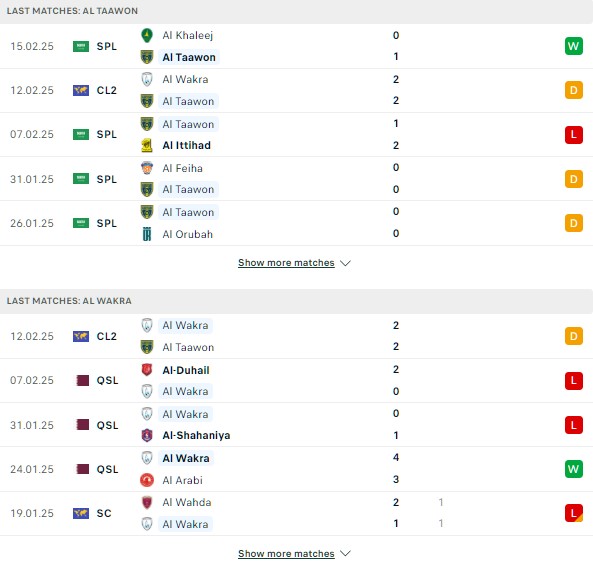Click the red L badge for the Al Ittihad match

pos(574,134)
